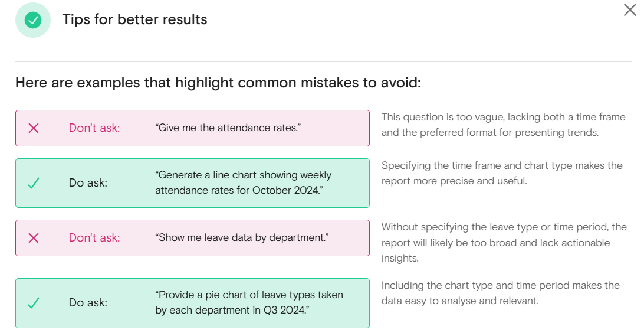
Task: Click the "Give me the attendance rates" example box
Action: [x=192, y=128]
